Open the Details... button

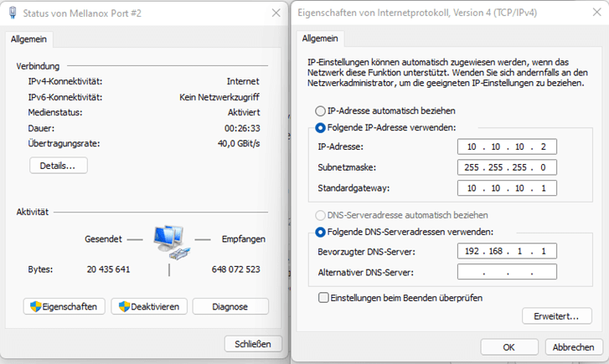(x=59, y=166)
